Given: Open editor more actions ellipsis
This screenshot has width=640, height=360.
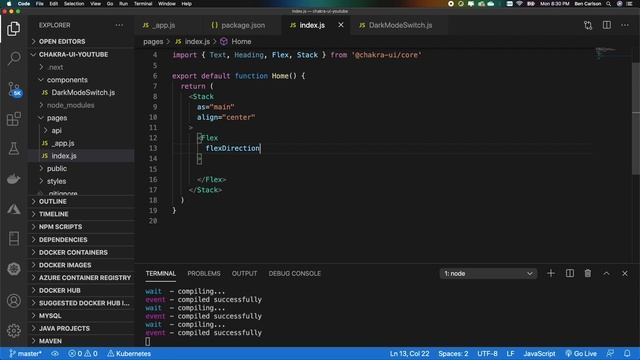Looking at the screenshot, I should (x=625, y=25).
